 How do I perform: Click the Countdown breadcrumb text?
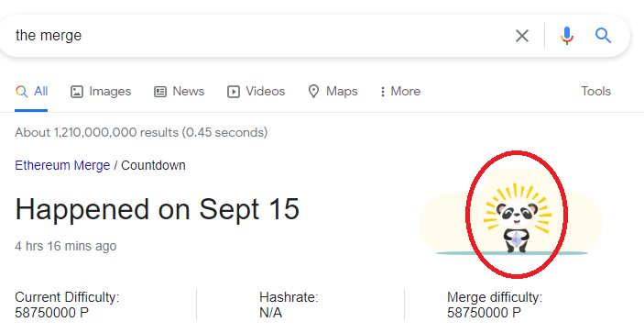[153, 165]
